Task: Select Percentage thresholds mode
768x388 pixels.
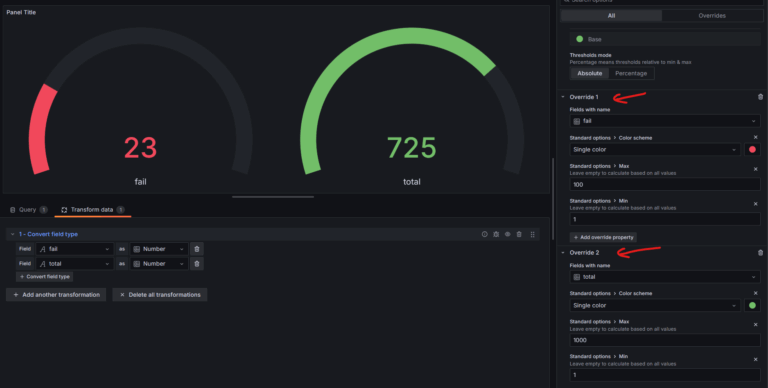Action: coord(631,73)
